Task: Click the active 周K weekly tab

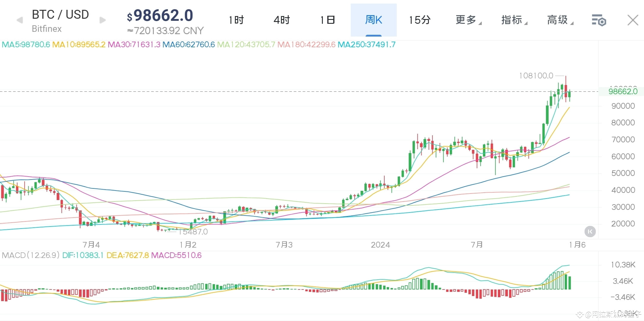Action: pyautogui.click(x=374, y=20)
